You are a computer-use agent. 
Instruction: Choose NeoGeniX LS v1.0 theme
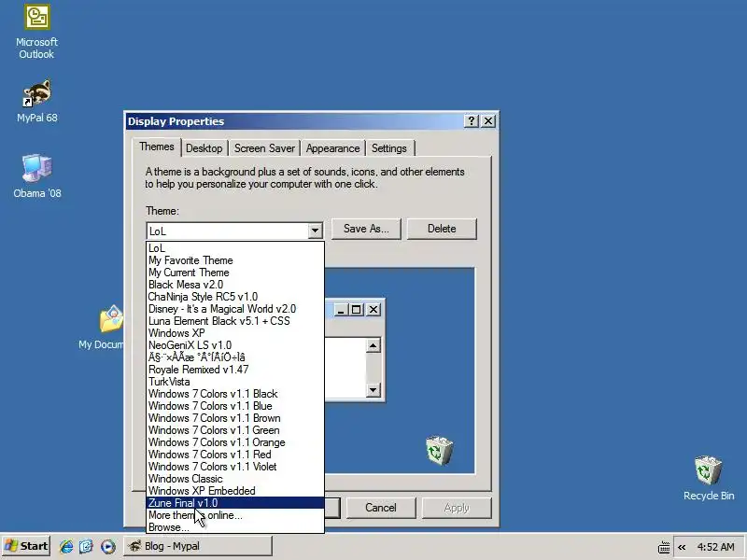[235, 345]
